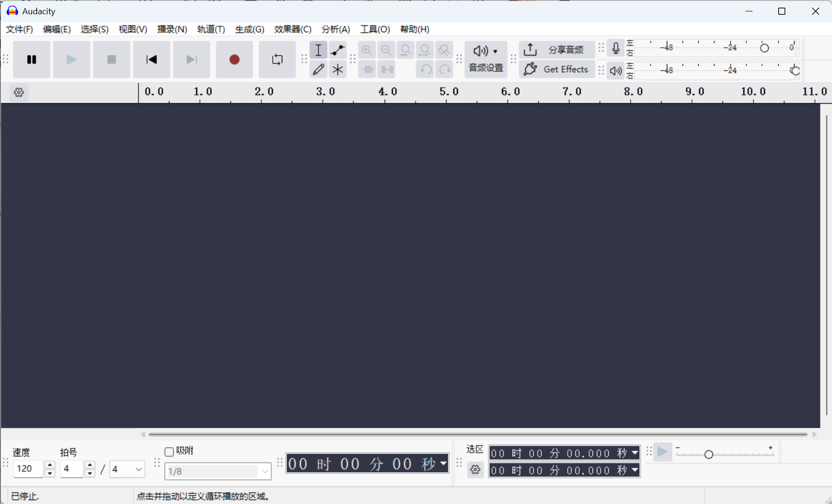832x504 pixels.
Task: Open the 1/8 snap-to dropdown
Action: (x=218, y=471)
